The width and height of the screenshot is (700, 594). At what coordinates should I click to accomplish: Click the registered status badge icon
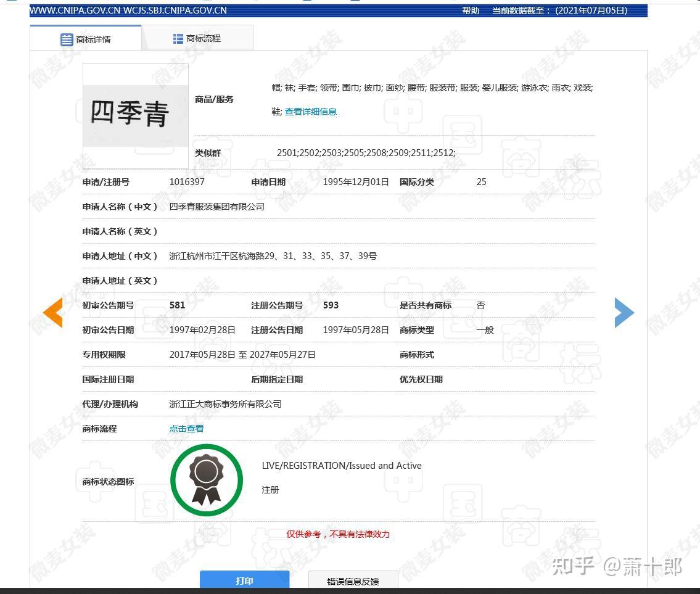tap(206, 480)
